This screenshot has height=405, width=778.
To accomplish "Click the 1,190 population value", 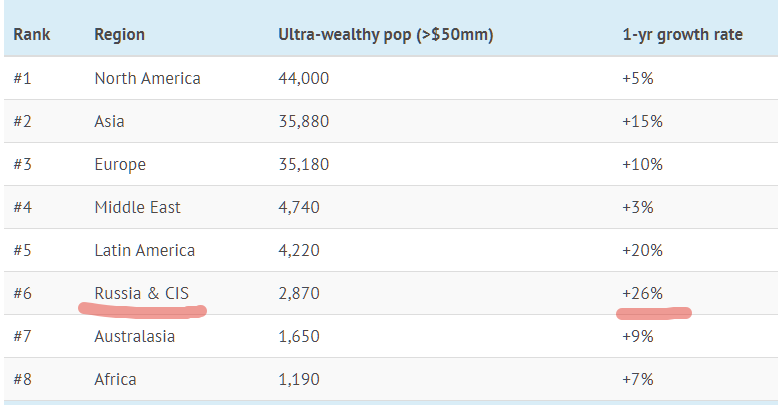I will (x=299, y=379).
